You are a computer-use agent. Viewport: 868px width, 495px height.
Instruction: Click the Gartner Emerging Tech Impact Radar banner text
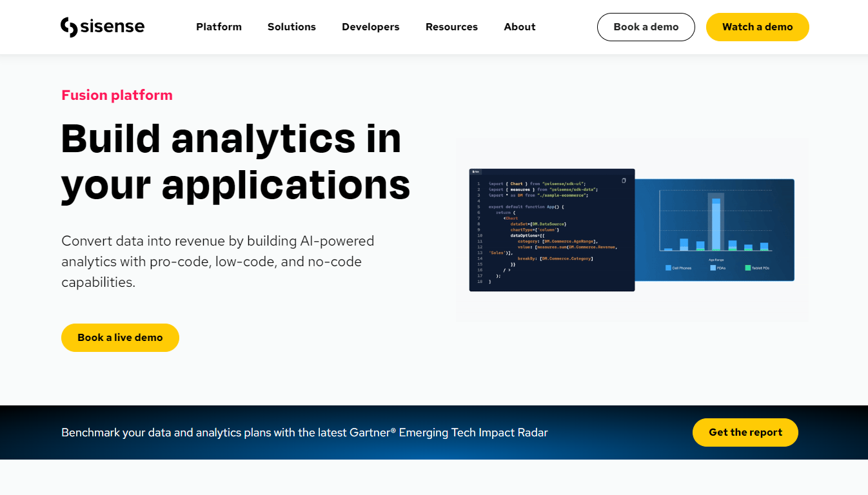[x=304, y=432]
